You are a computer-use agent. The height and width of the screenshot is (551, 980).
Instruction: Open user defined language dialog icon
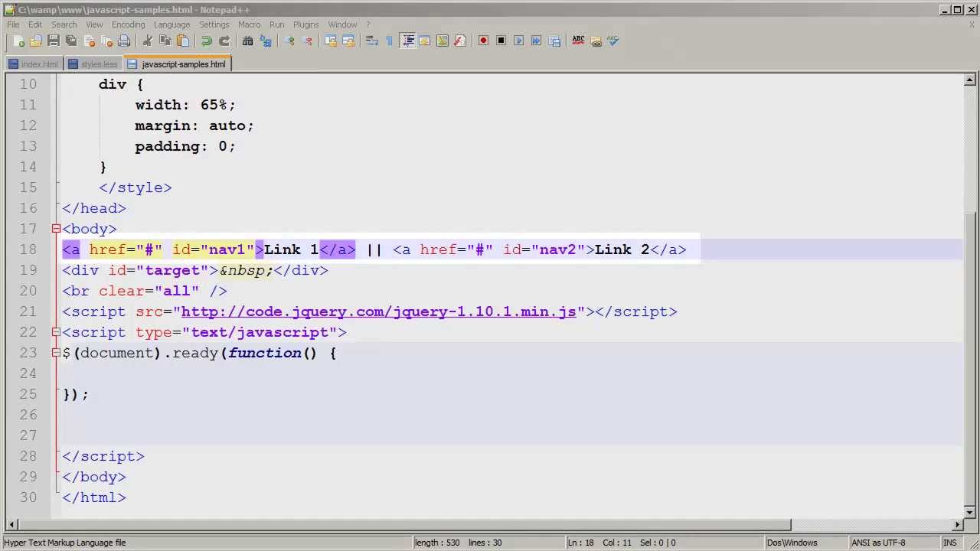[x=425, y=41]
